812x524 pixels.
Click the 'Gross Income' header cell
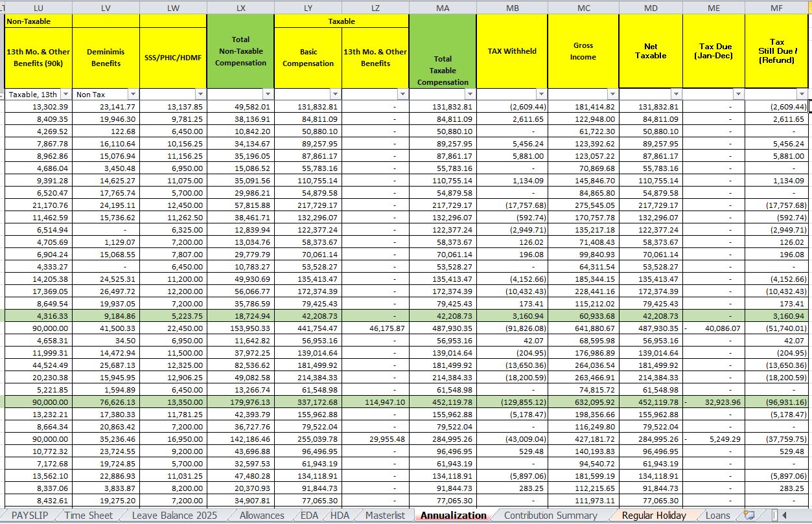[x=583, y=51]
